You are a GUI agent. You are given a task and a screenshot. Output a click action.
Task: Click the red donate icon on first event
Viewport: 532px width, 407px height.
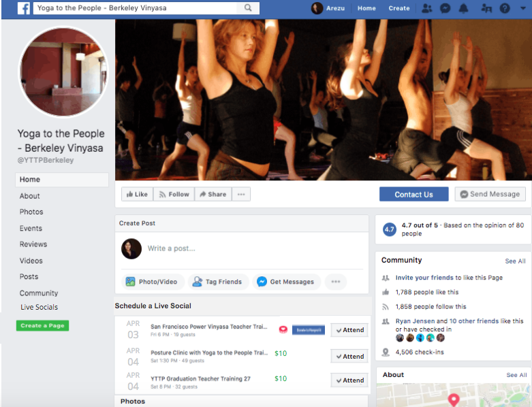(283, 329)
